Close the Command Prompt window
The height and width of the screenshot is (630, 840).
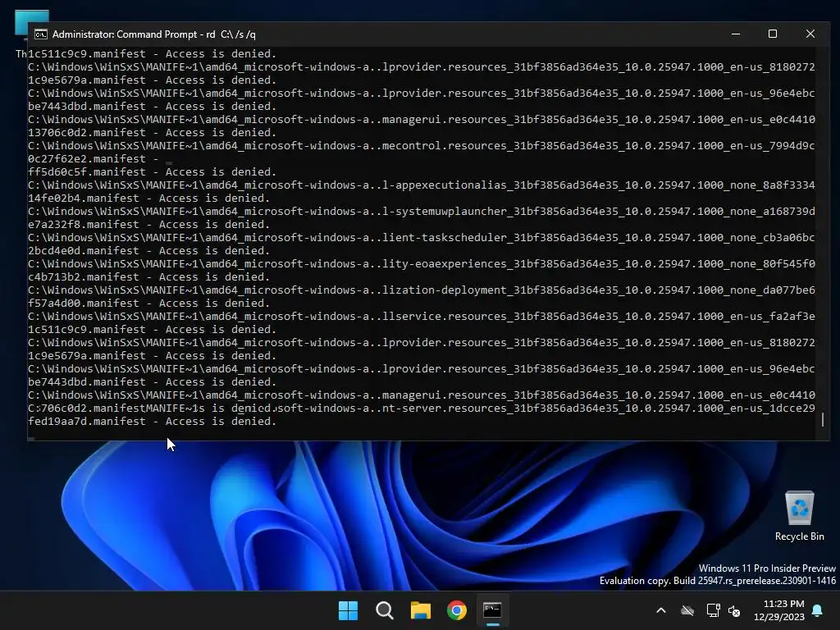pyautogui.click(x=810, y=34)
